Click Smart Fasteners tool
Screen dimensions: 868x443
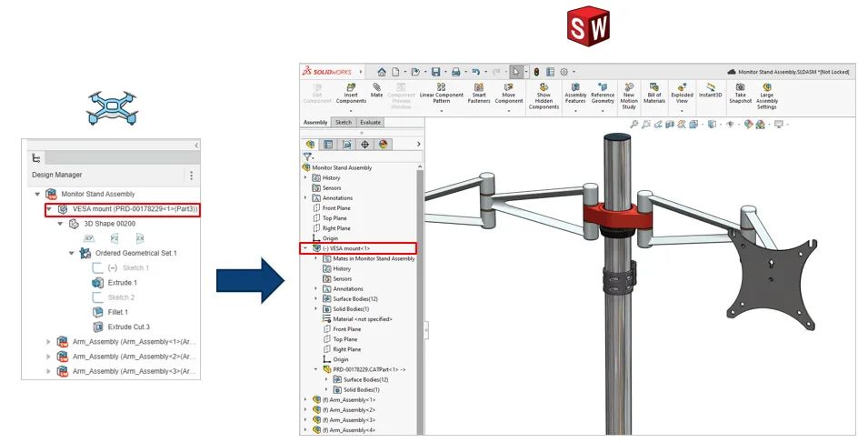point(479,93)
